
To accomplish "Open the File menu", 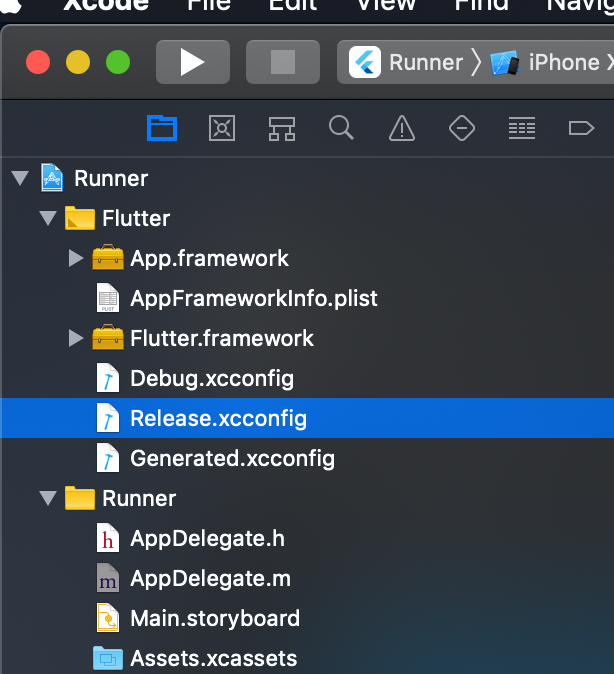I will 209,5.
